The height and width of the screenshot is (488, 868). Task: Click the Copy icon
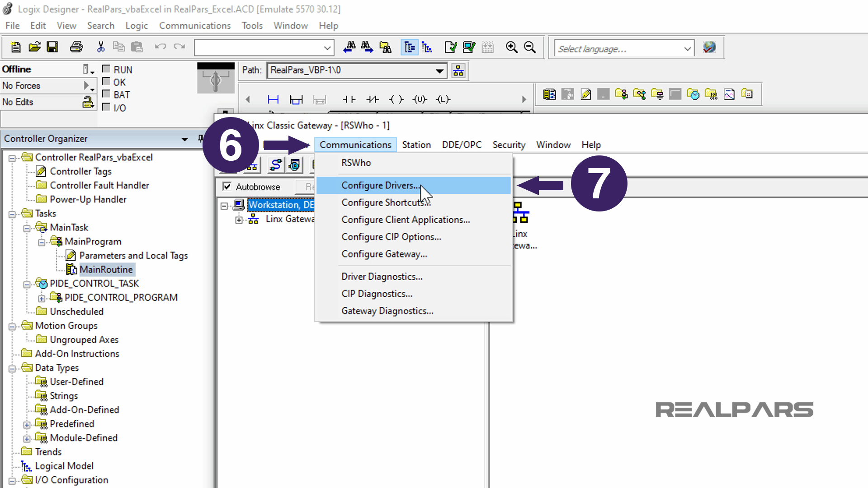click(x=118, y=47)
